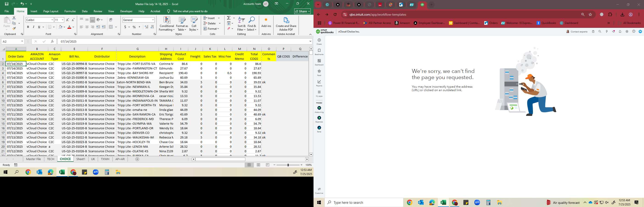Open the Fill Color swatch button
644x207 pixels.
pos(60,27)
